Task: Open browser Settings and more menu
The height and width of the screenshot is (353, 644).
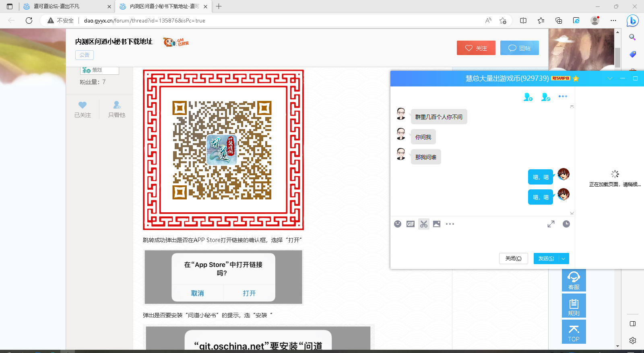Action: point(613,21)
